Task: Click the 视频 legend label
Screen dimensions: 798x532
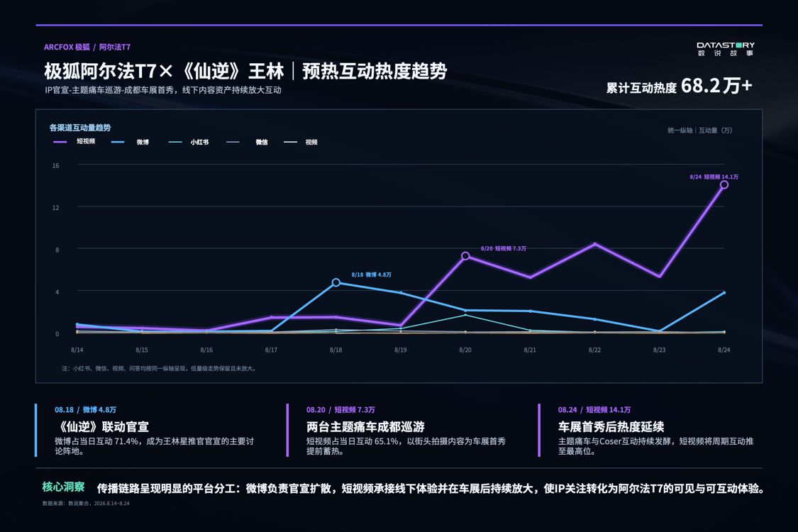Action: pyautogui.click(x=311, y=142)
